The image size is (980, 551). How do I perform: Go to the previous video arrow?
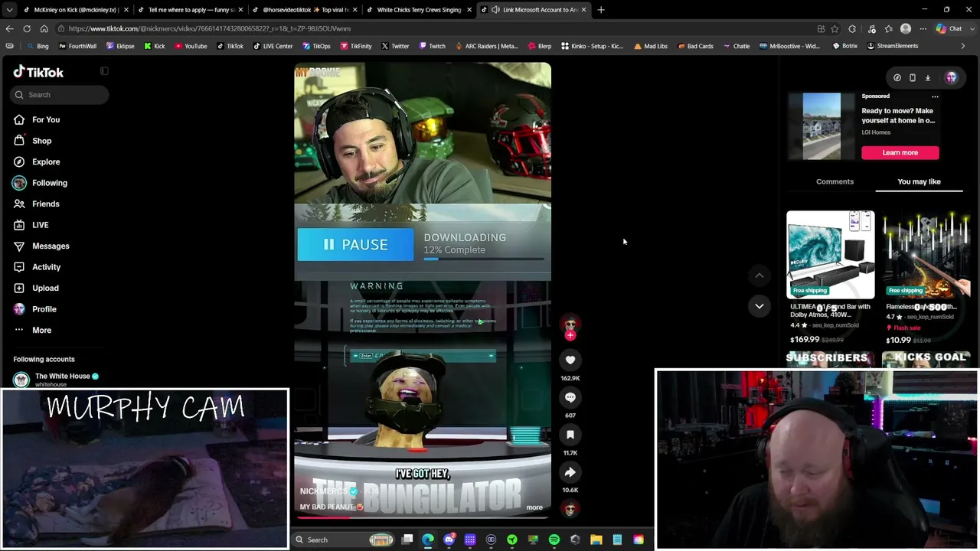[759, 275]
